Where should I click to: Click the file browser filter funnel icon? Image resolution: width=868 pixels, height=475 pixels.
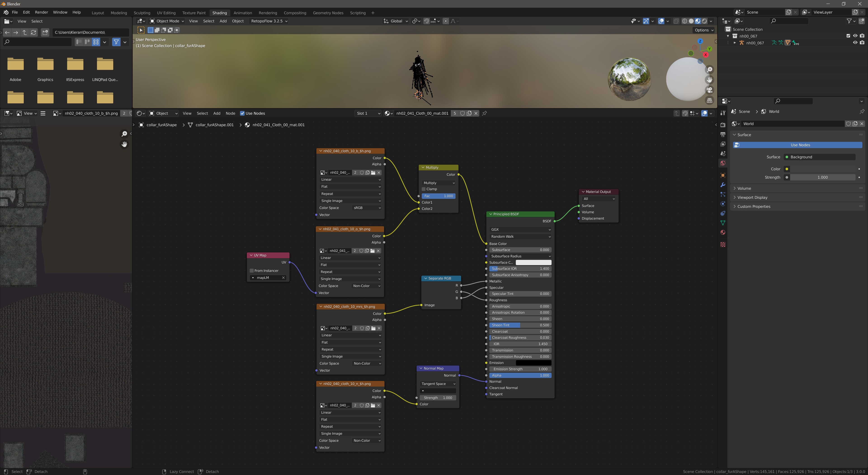pos(116,42)
